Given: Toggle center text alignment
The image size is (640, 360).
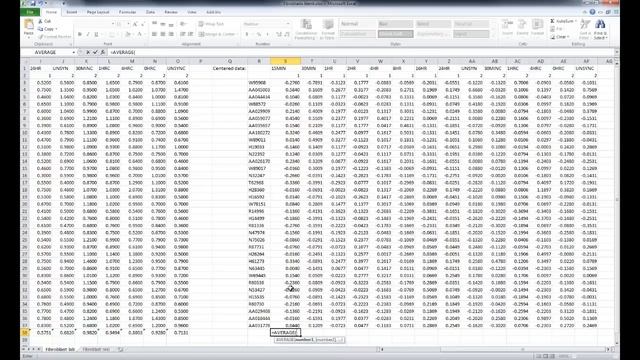Looking at the screenshot, I should [x=163, y=34].
